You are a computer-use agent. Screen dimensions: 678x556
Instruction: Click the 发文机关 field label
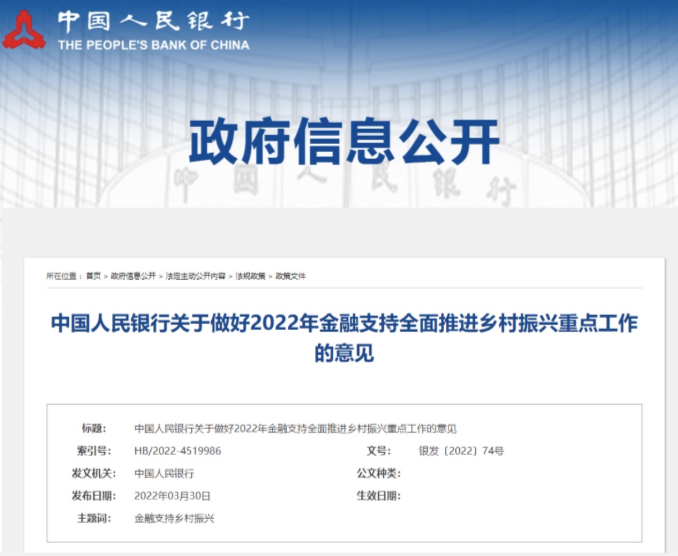[94, 473]
